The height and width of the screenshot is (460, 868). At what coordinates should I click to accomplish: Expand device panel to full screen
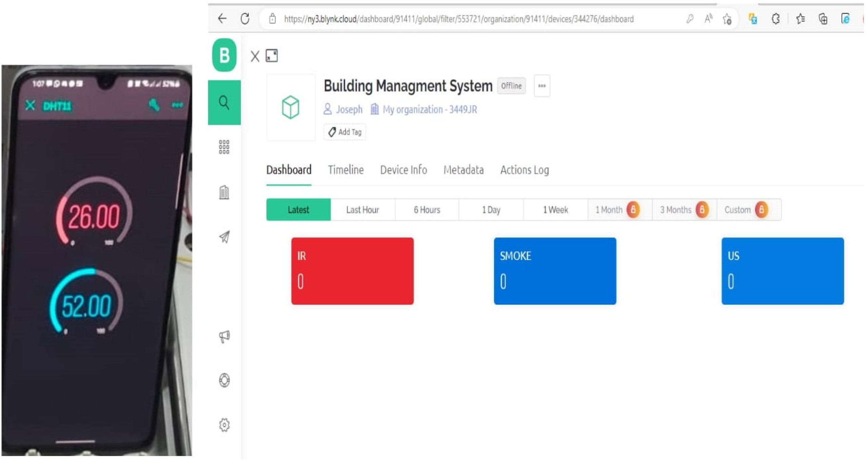271,56
